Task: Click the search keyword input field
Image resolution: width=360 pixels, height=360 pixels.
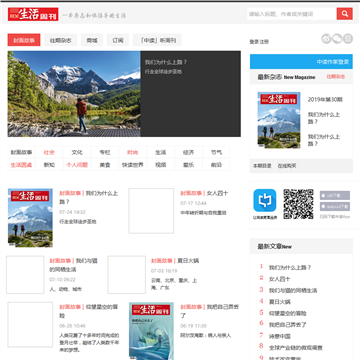Action: pos(292,14)
